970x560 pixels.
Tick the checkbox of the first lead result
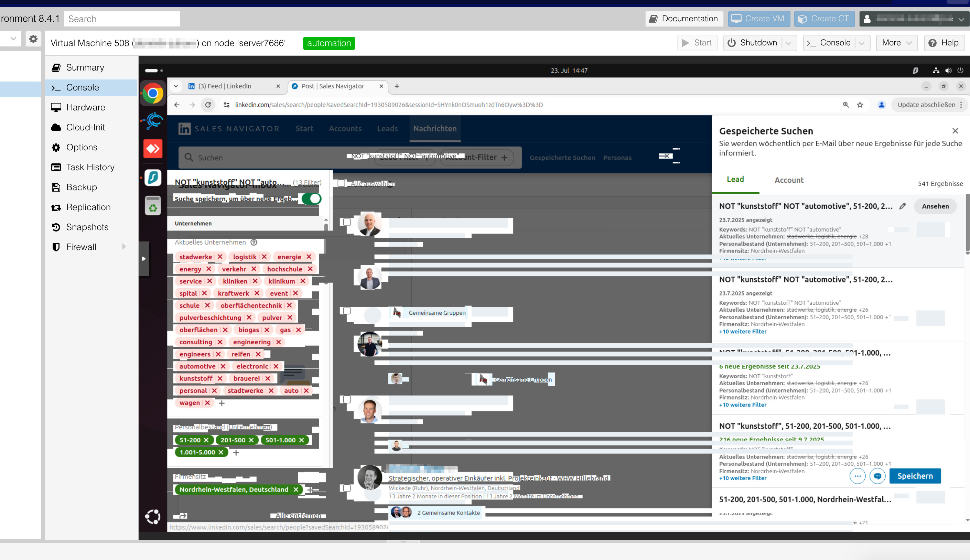click(x=347, y=222)
